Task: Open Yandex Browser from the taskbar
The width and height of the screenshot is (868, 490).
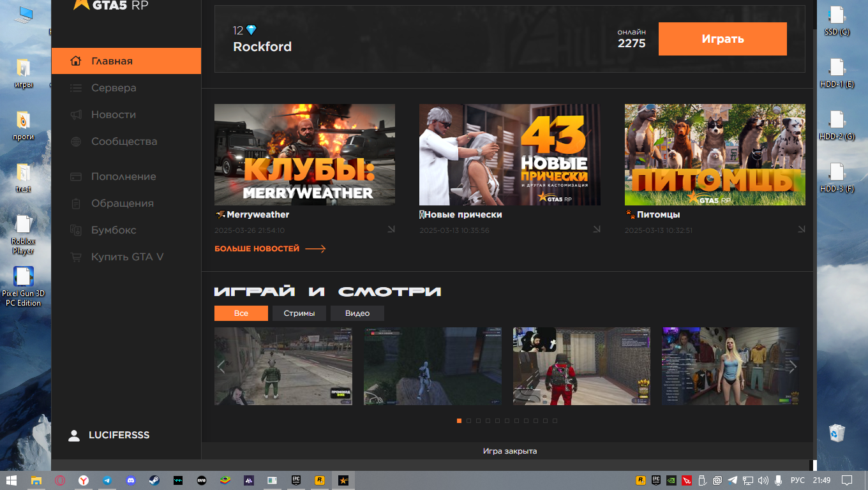Action: (83, 480)
